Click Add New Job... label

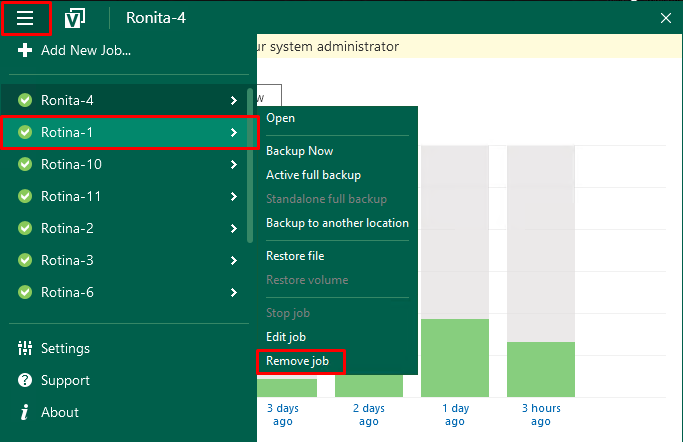click(86, 51)
